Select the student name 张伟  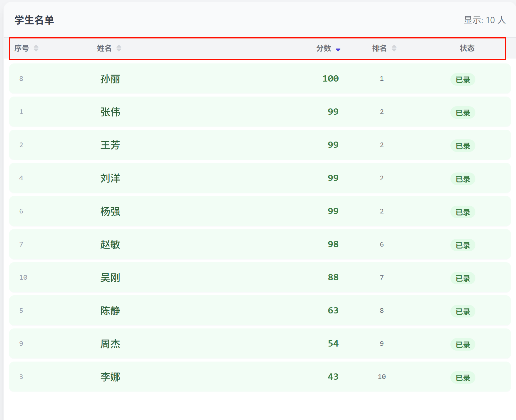click(110, 112)
